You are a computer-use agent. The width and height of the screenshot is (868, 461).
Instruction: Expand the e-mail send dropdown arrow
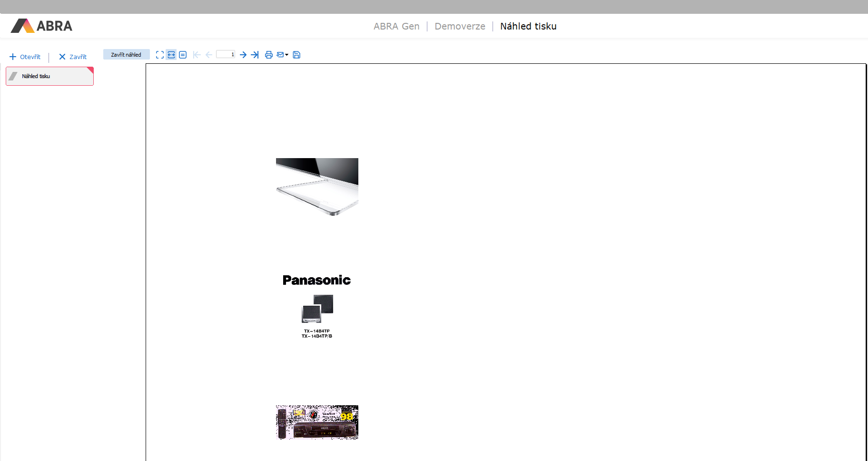point(286,55)
